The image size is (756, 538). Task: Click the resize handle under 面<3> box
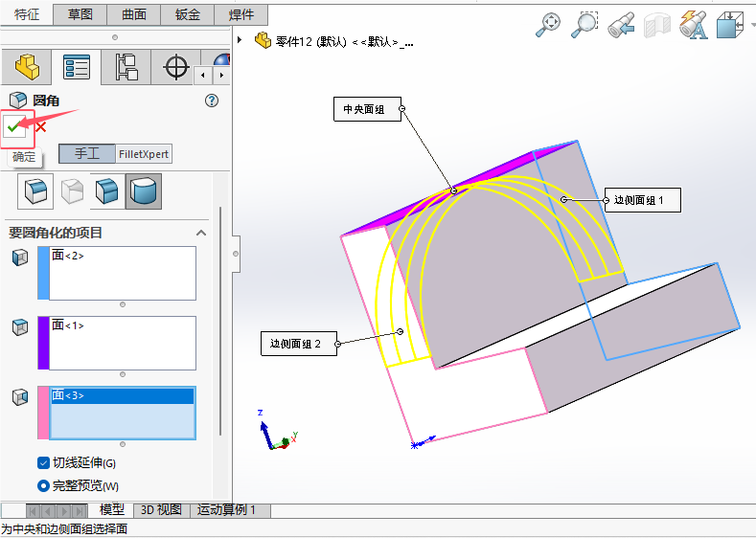coord(123,444)
